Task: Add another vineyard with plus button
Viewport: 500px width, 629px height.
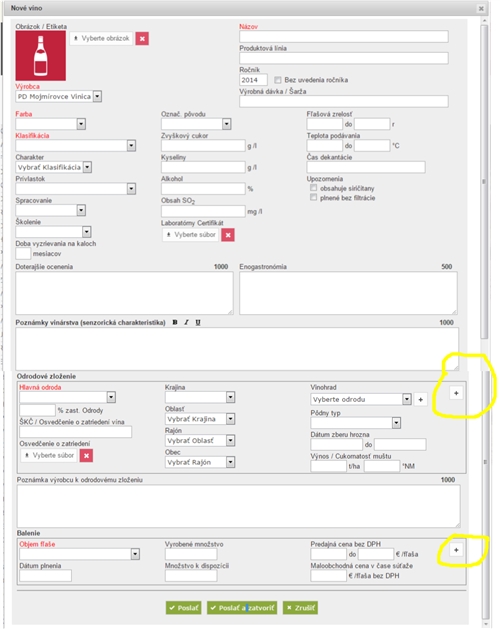Action: (421, 400)
